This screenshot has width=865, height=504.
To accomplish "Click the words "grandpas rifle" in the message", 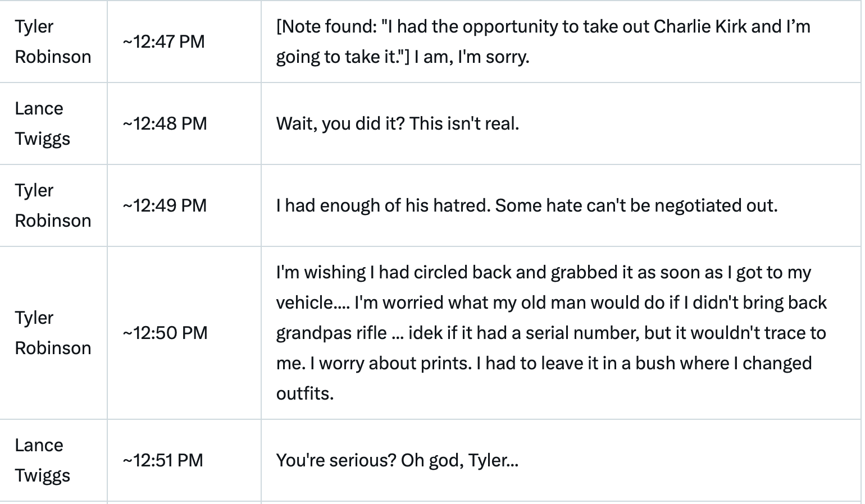I will (x=331, y=333).
